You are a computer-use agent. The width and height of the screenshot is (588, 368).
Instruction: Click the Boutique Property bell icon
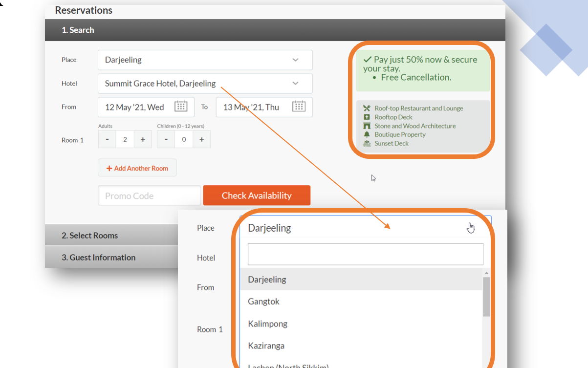point(367,134)
